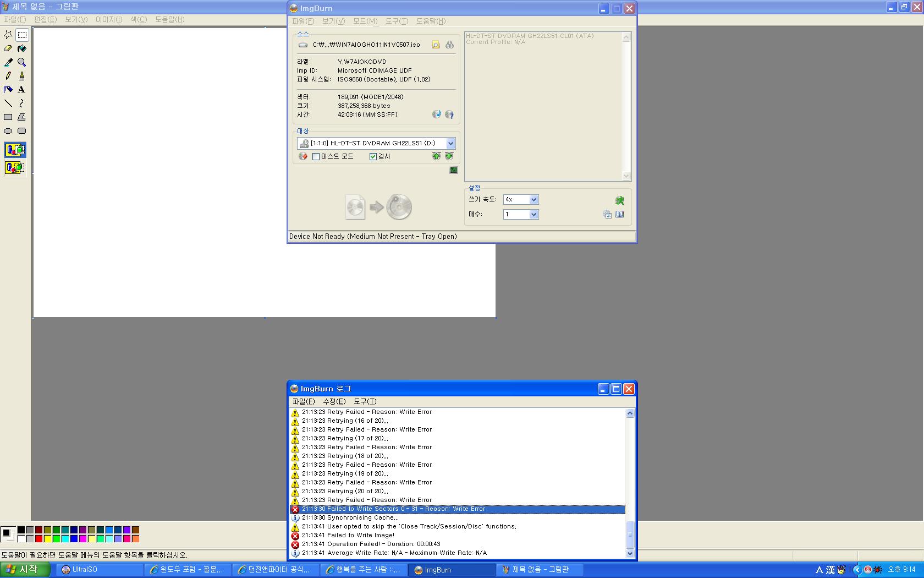This screenshot has height=578, width=924.
Task: Switch to 행복을 주는 사람 taskbar item
Action: tap(364, 570)
